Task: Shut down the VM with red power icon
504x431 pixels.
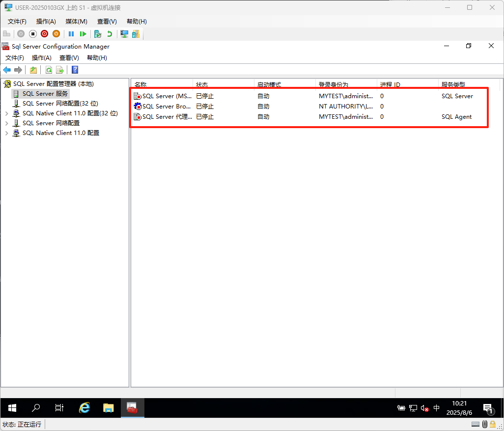Action: coord(44,34)
